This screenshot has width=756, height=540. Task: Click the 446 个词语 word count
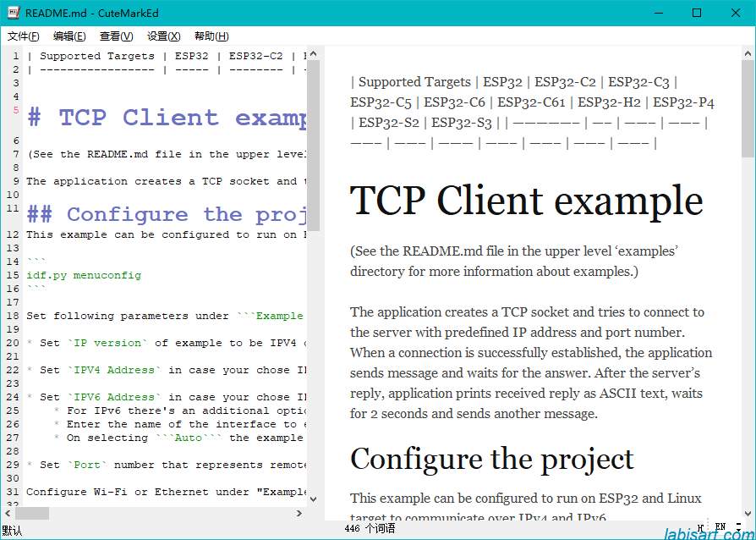click(370, 529)
